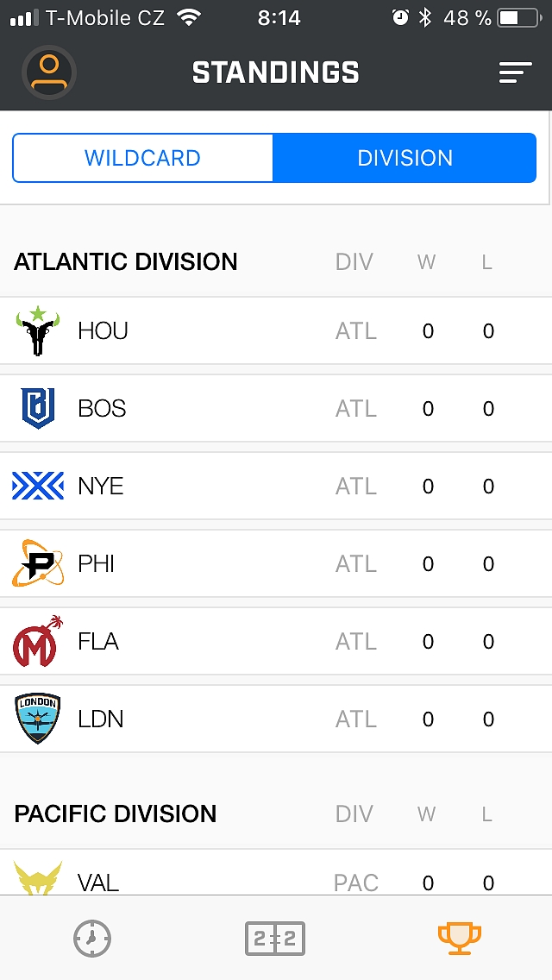Tap the New York Excelsior logo
Viewport: 552px width, 980px height.
38,486
